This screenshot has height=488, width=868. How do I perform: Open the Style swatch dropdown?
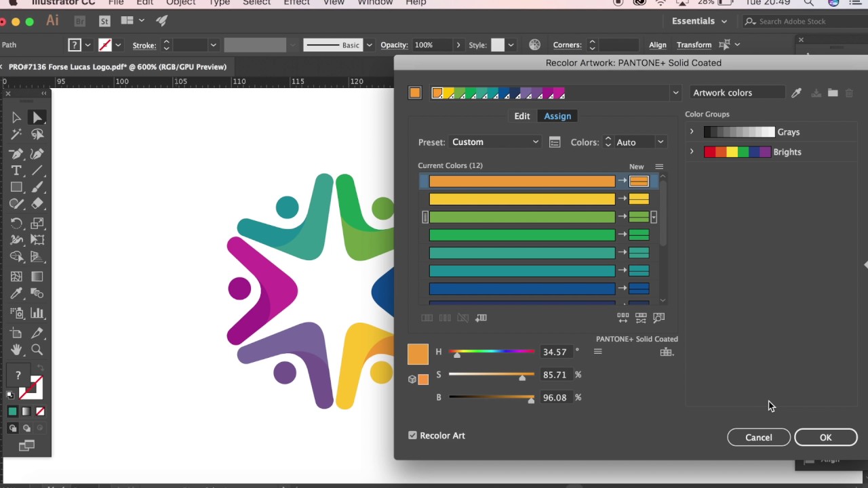coord(511,45)
